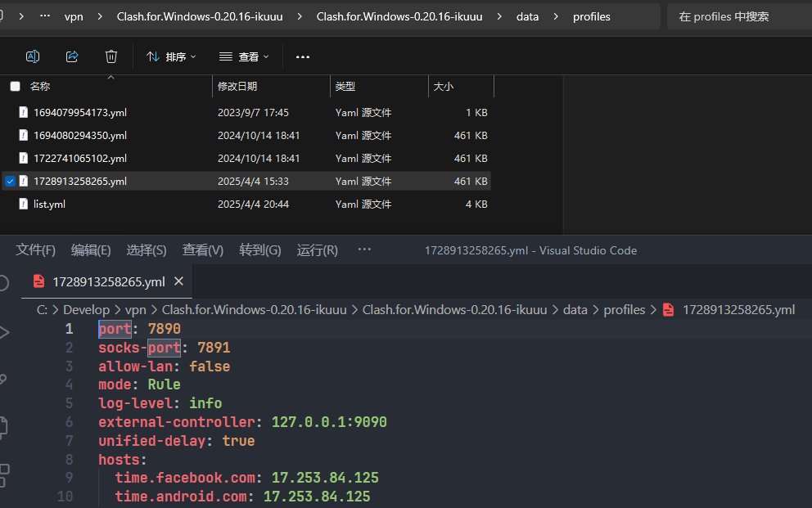
Task: Click the time.android.com host entry
Action: pos(181,497)
